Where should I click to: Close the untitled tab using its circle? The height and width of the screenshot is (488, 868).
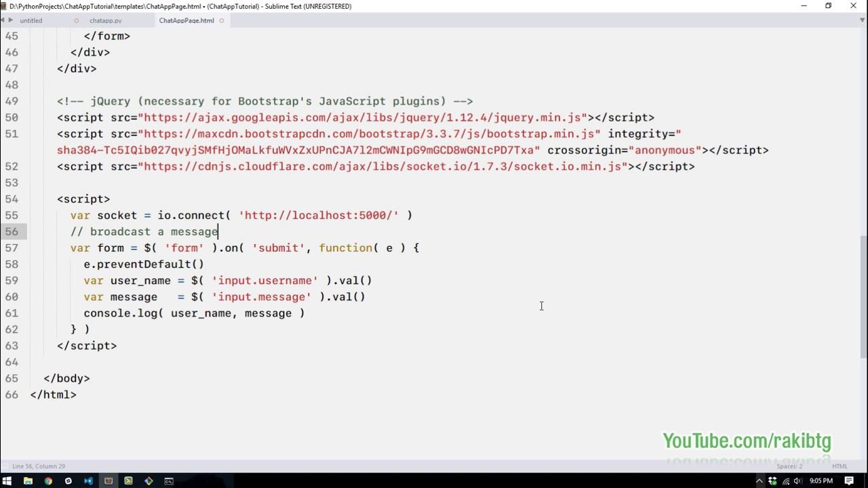pos(77,20)
